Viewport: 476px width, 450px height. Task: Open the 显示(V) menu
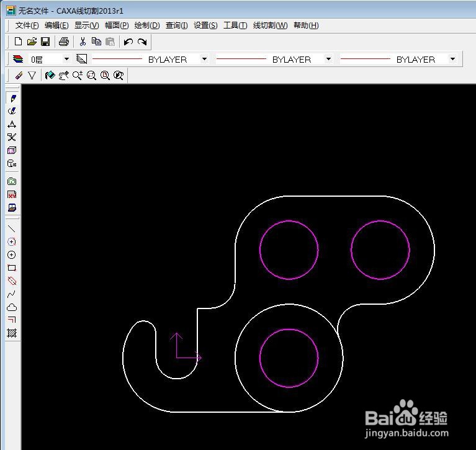pyautogui.click(x=86, y=25)
